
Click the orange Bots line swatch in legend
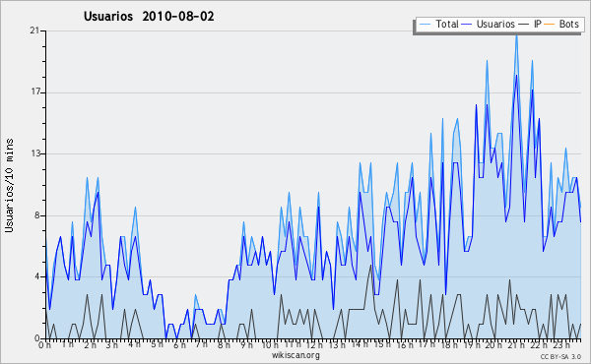[550, 25]
